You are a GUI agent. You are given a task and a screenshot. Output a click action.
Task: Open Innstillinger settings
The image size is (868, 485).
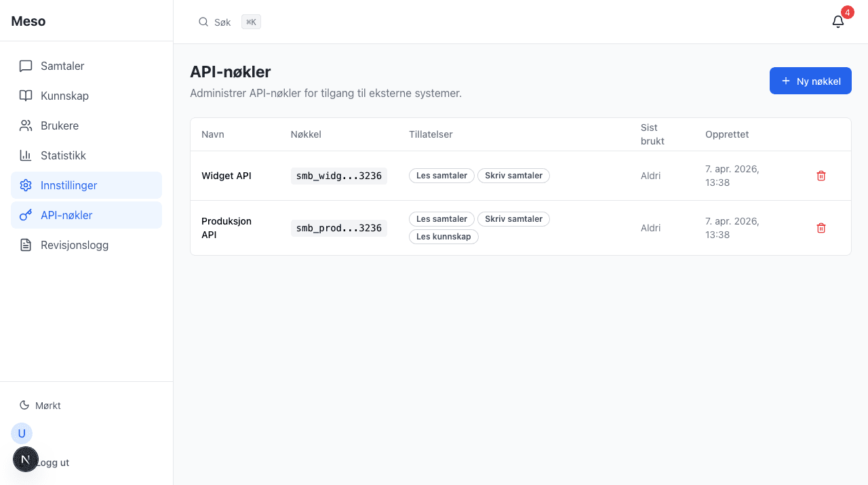tap(68, 185)
